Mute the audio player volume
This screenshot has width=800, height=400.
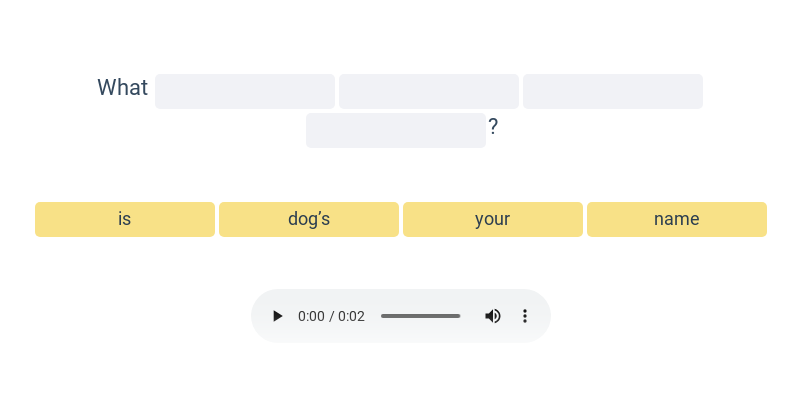click(x=493, y=316)
